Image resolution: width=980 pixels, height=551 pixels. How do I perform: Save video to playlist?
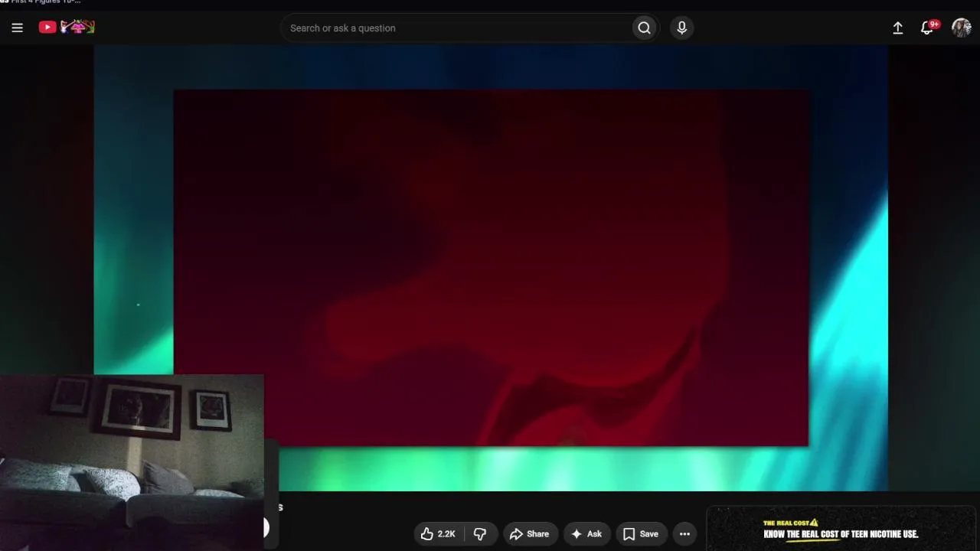[641, 534]
